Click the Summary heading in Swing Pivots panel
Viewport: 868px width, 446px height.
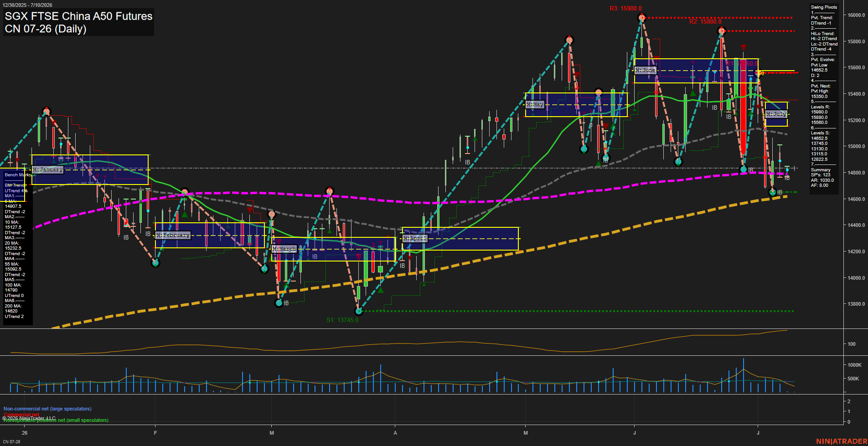(821, 170)
